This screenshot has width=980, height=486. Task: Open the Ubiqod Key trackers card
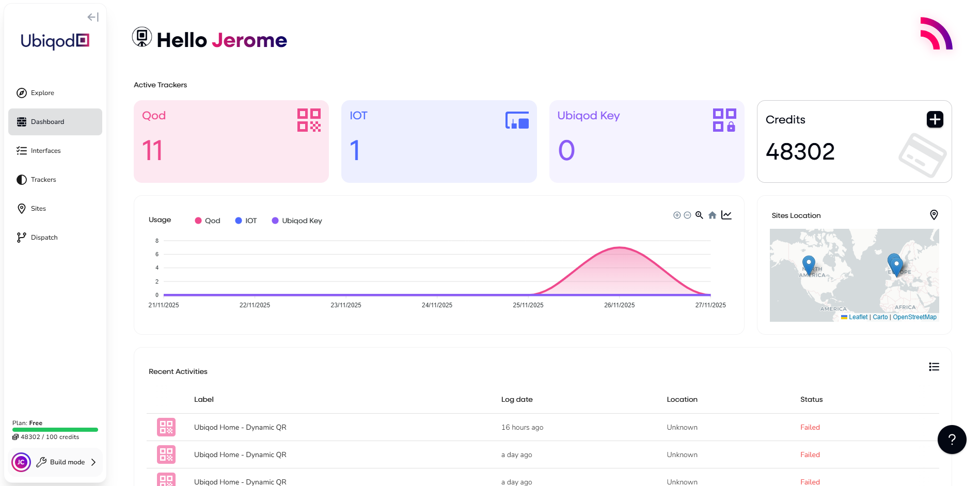click(647, 142)
